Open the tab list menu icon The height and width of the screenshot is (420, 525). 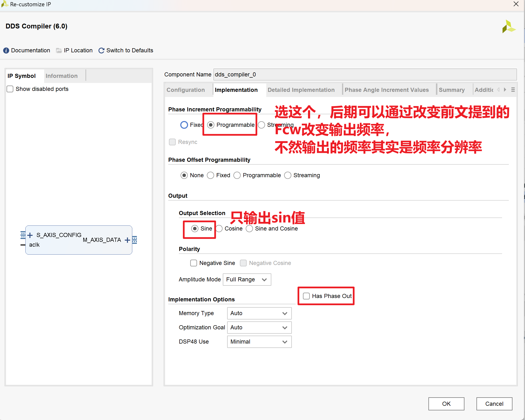(x=513, y=90)
